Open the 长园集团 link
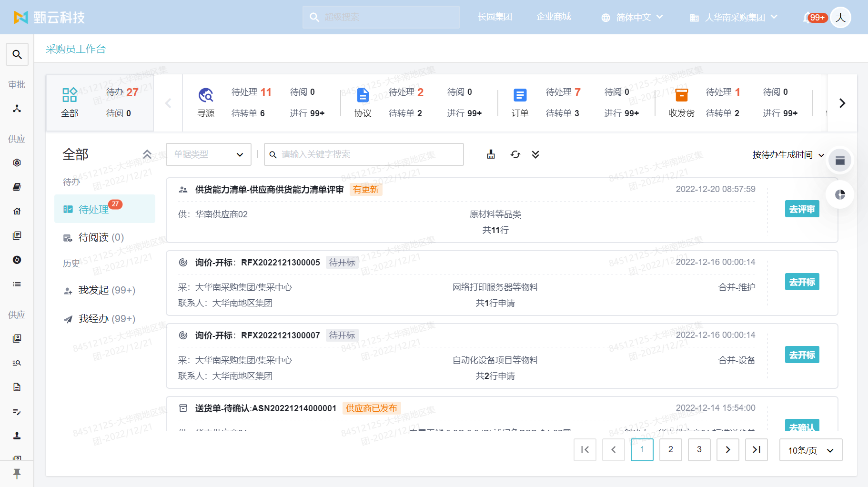 pyautogui.click(x=495, y=17)
